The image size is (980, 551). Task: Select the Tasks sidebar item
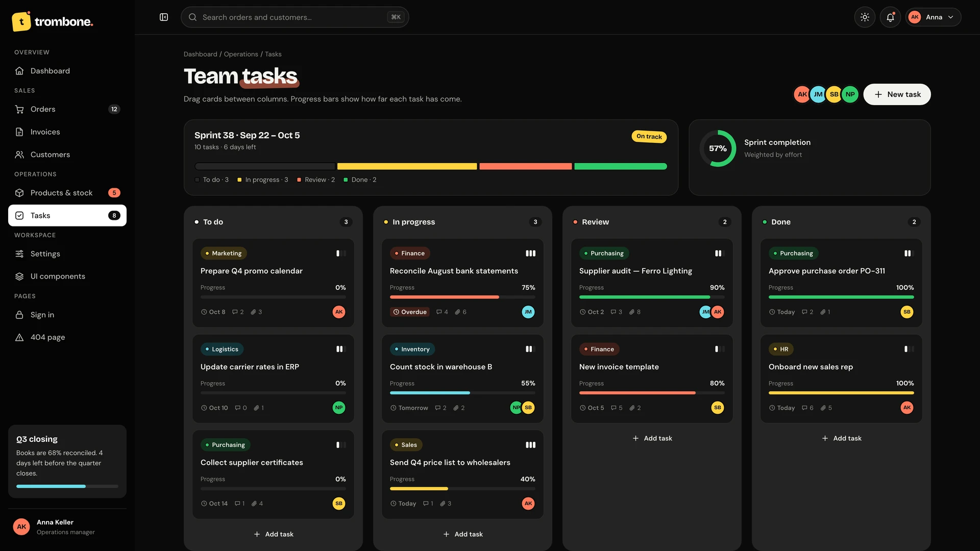pyautogui.click(x=67, y=215)
